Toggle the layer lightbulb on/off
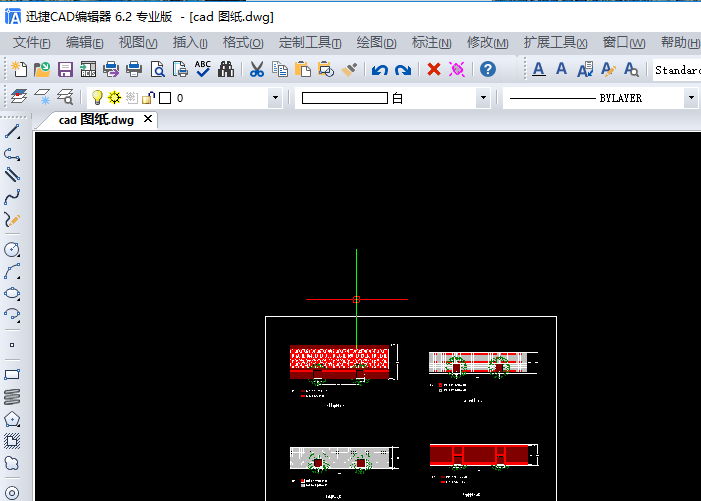 click(97, 98)
